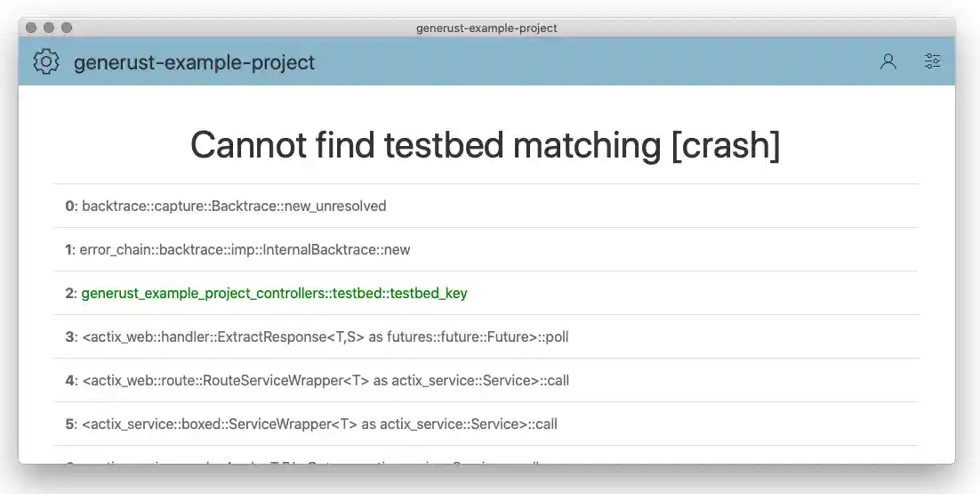Screen dimensions: 980x494
Task: Click the window title bar text
Action: 486,28
